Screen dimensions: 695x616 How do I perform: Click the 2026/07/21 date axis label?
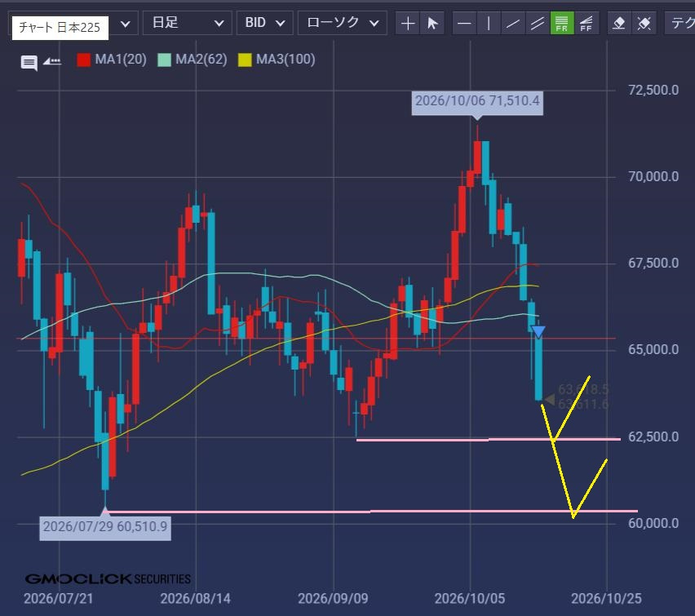tap(59, 599)
